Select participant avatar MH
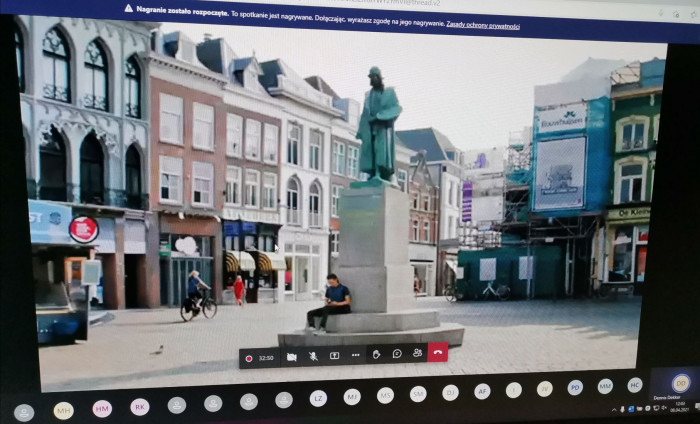The height and width of the screenshot is (424, 700). [x=63, y=411]
